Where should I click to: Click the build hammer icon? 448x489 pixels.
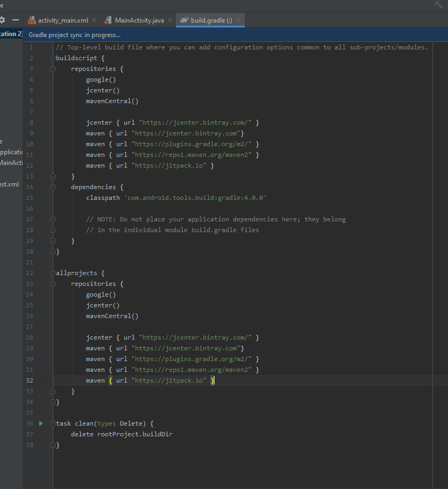pos(438,5)
